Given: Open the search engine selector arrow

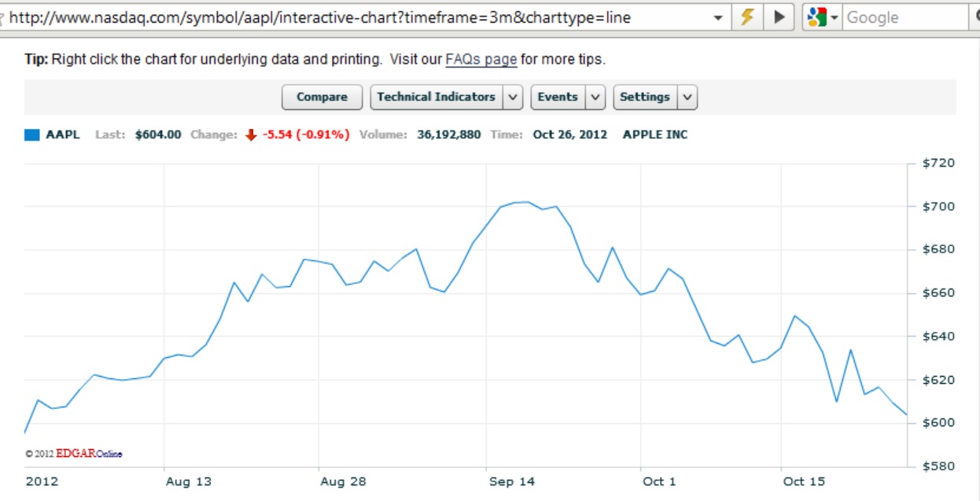Looking at the screenshot, I should (x=834, y=17).
